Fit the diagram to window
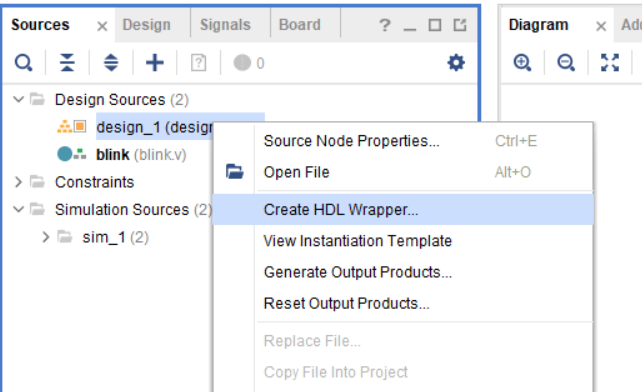The image size is (642, 392). [610, 63]
